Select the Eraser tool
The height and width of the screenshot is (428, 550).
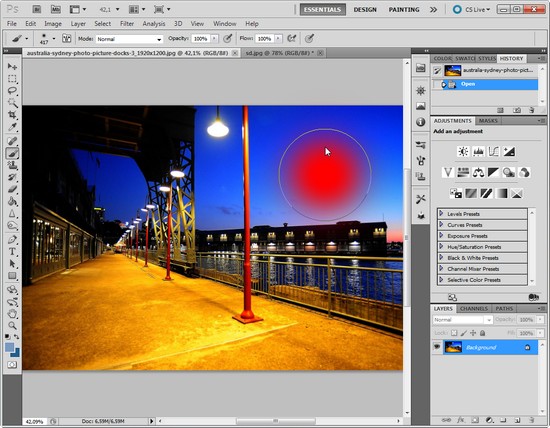tap(12, 189)
